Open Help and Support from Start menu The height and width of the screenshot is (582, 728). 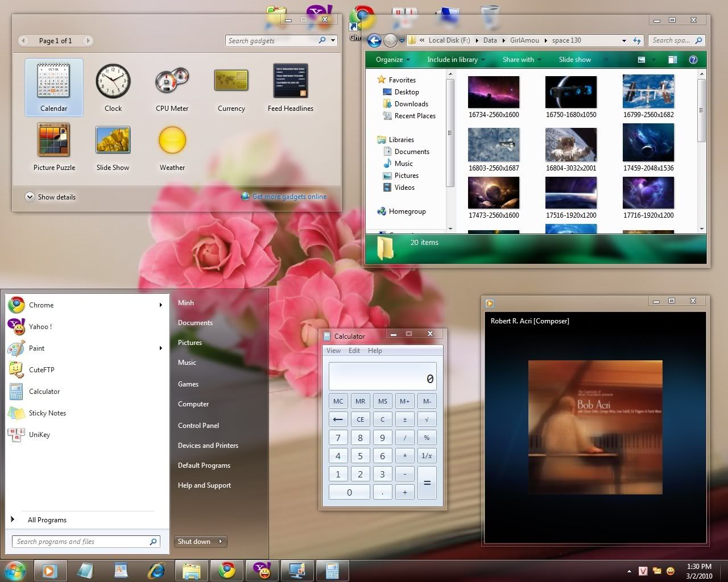coord(204,485)
